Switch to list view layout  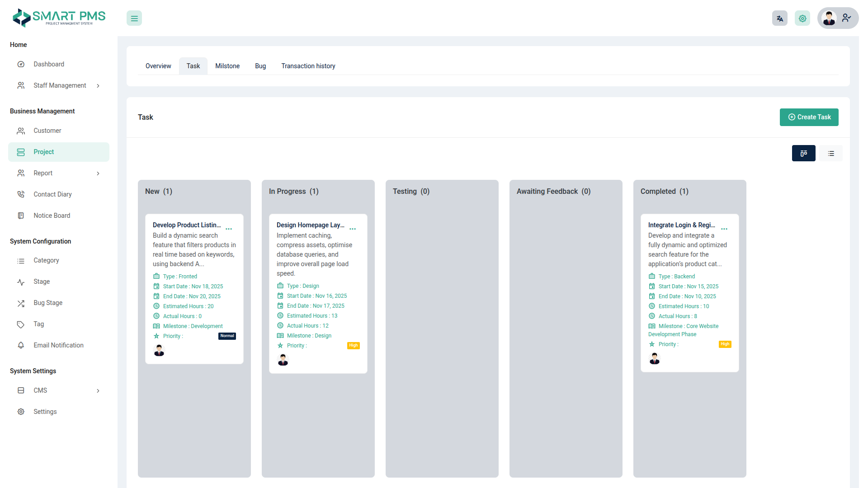click(831, 154)
